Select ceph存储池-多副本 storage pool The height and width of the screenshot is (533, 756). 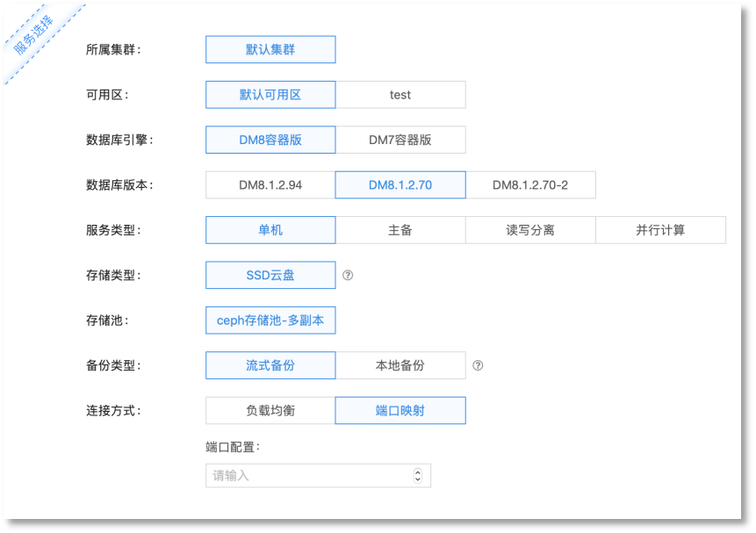click(x=270, y=320)
